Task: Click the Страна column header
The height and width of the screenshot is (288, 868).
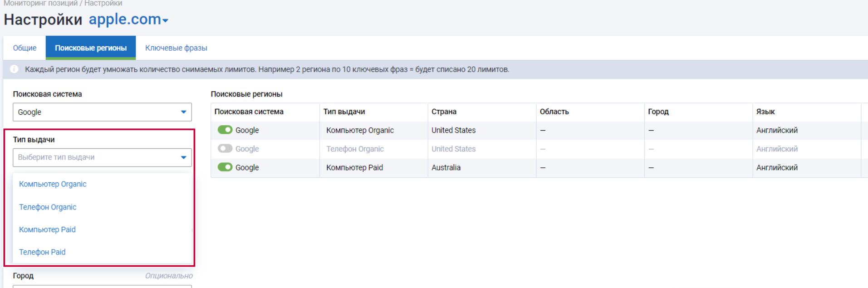Action: pyautogui.click(x=444, y=112)
